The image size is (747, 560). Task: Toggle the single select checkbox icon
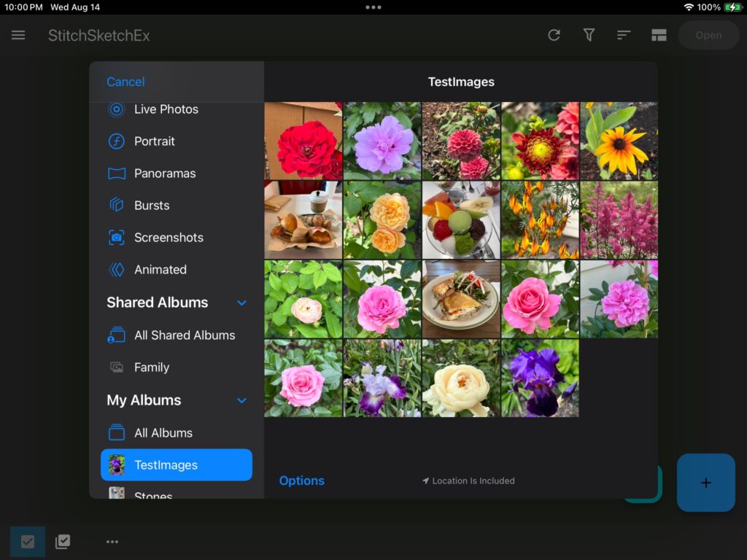[x=28, y=542]
